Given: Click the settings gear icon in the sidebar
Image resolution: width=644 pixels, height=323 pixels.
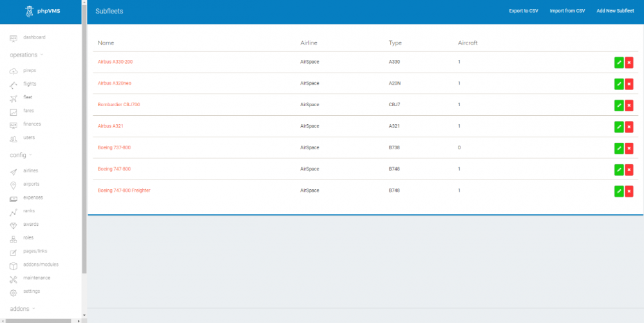Looking at the screenshot, I should tap(14, 292).
